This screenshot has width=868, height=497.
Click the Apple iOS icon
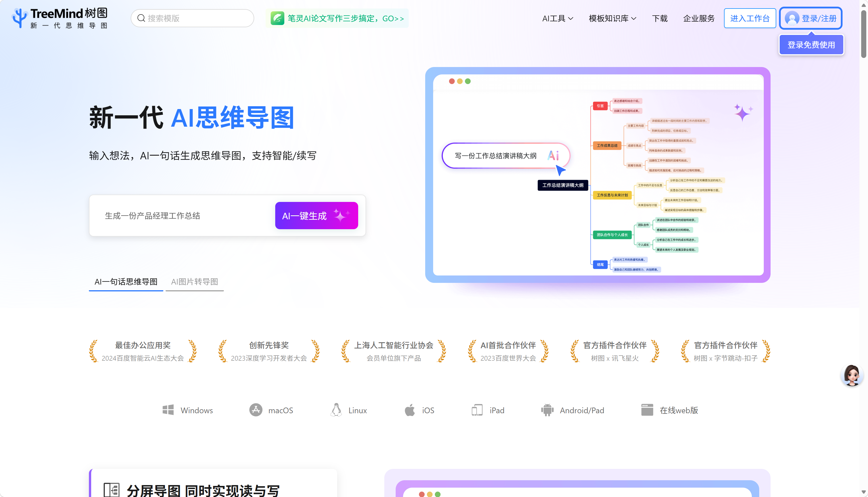(410, 410)
